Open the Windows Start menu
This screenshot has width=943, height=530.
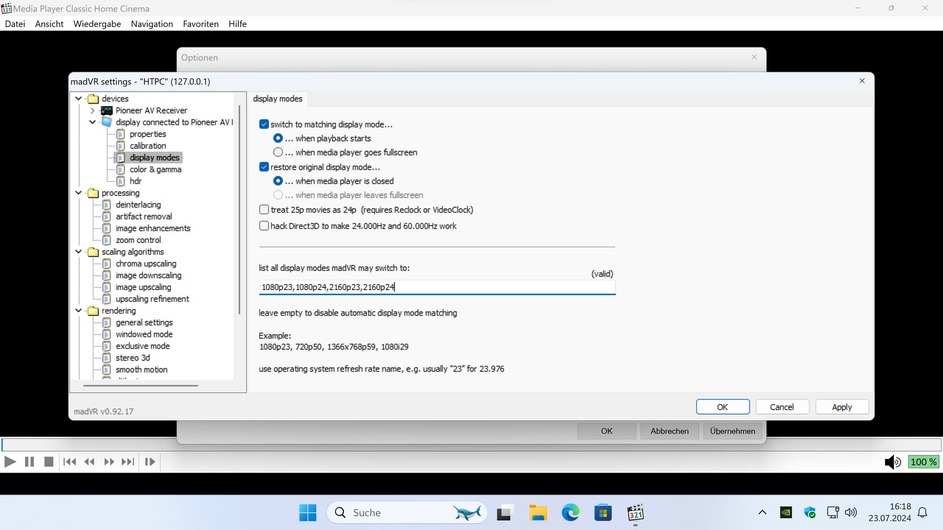pyautogui.click(x=307, y=513)
